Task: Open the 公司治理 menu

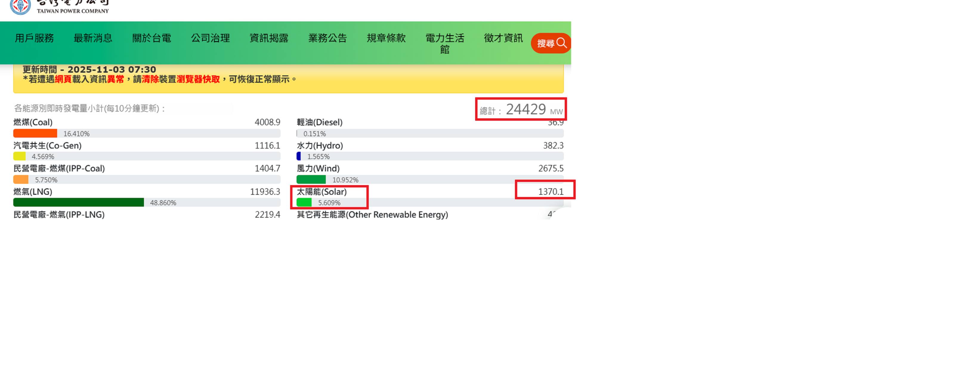Action: 210,38
